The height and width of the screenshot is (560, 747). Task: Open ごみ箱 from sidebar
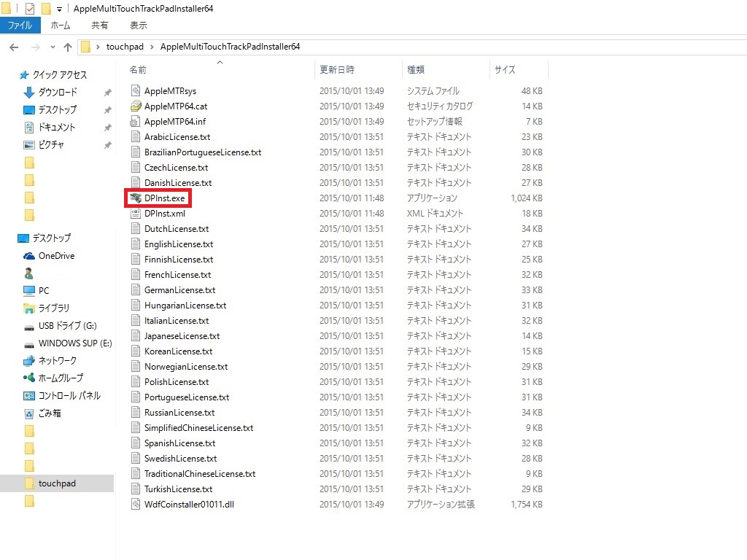pyautogui.click(x=50, y=413)
